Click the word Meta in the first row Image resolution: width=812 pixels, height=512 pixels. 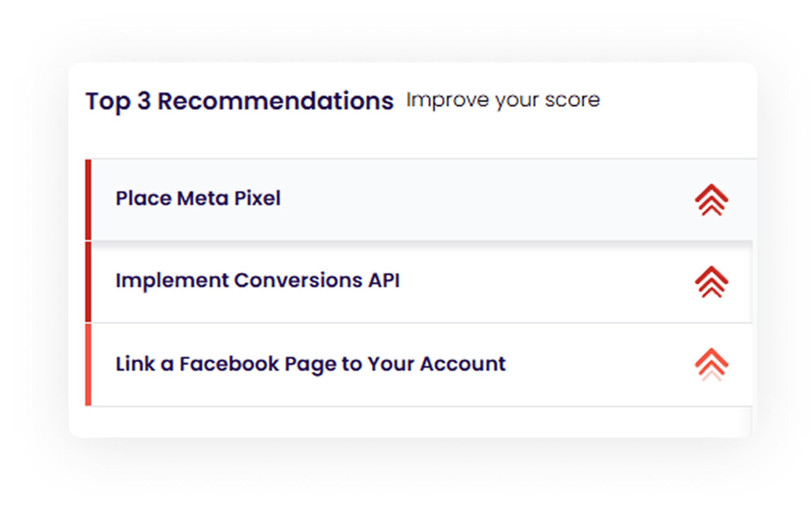202,198
